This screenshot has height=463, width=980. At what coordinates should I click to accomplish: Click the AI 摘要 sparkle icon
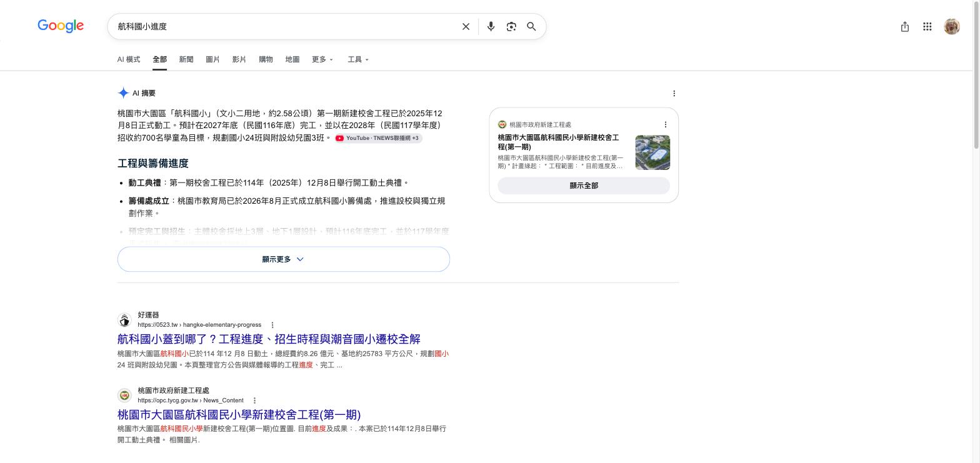point(123,93)
